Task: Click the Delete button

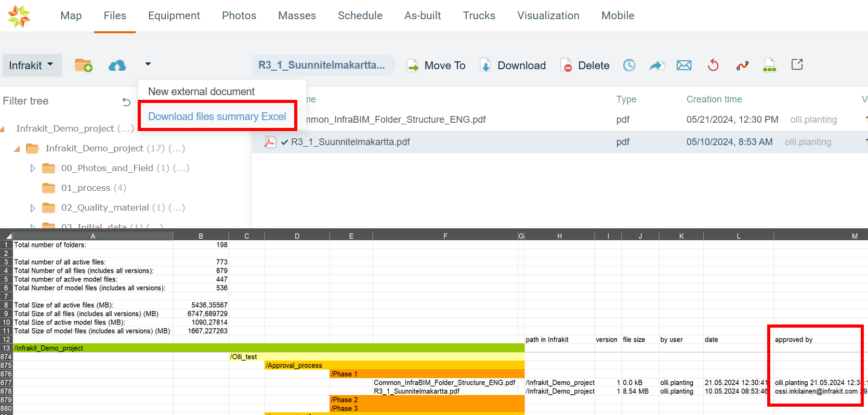Action: click(x=585, y=66)
